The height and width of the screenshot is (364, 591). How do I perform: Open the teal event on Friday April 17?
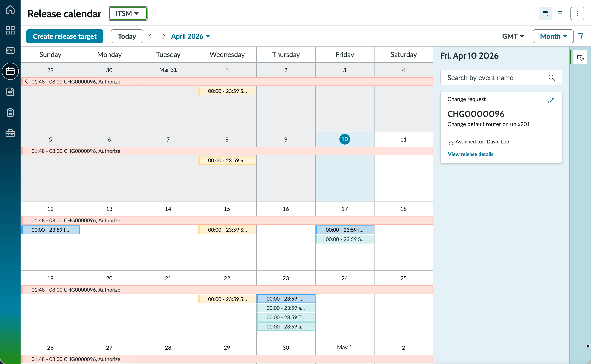click(x=345, y=239)
